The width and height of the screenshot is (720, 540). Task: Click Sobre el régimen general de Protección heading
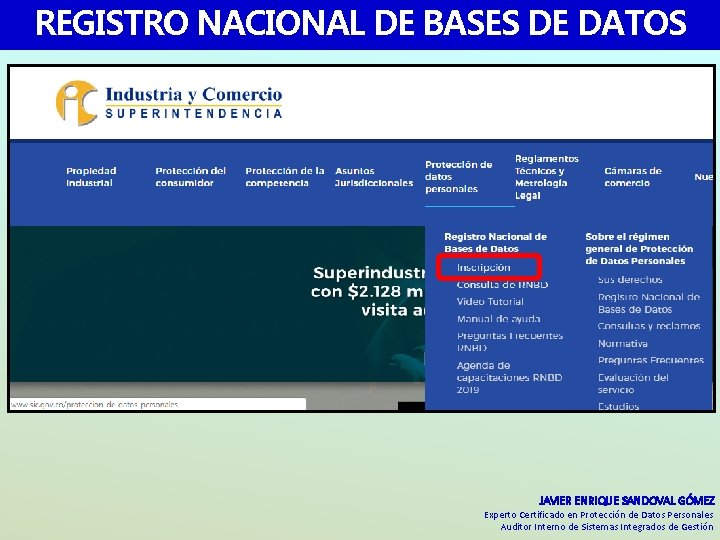(639, 248)
